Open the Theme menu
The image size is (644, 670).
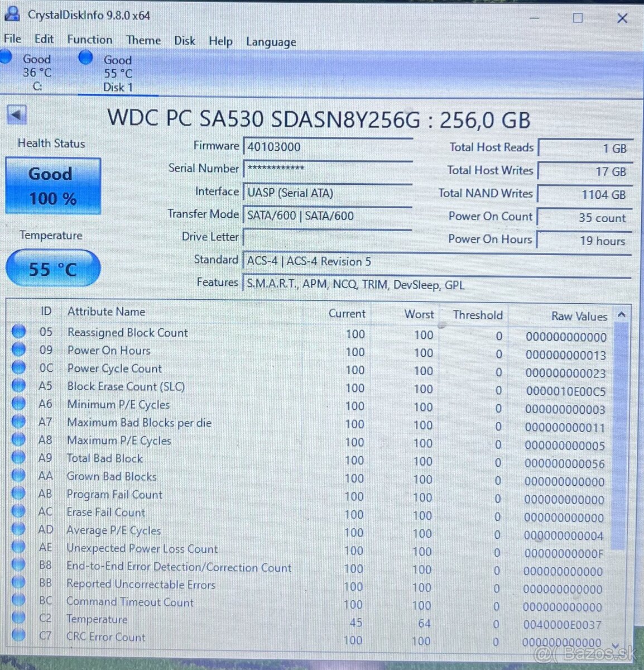143,40
